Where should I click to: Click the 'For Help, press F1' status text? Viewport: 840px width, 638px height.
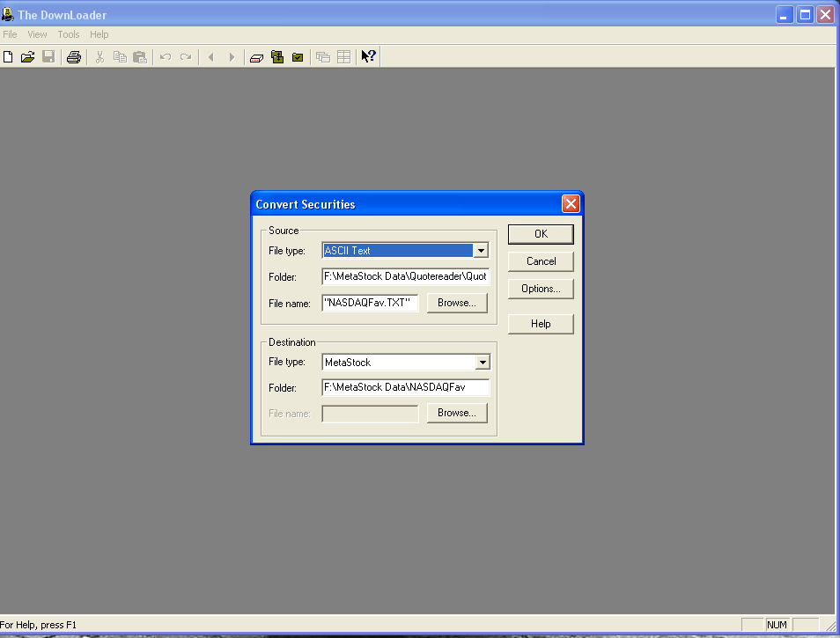pyautogui.click(x=38, y=625)
